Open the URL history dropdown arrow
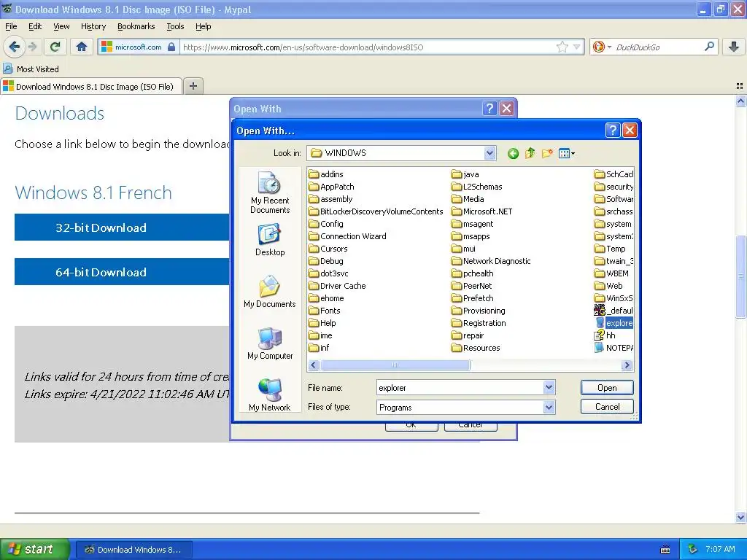The width and height of the screenshot is (747, 560). click(576, 47)
